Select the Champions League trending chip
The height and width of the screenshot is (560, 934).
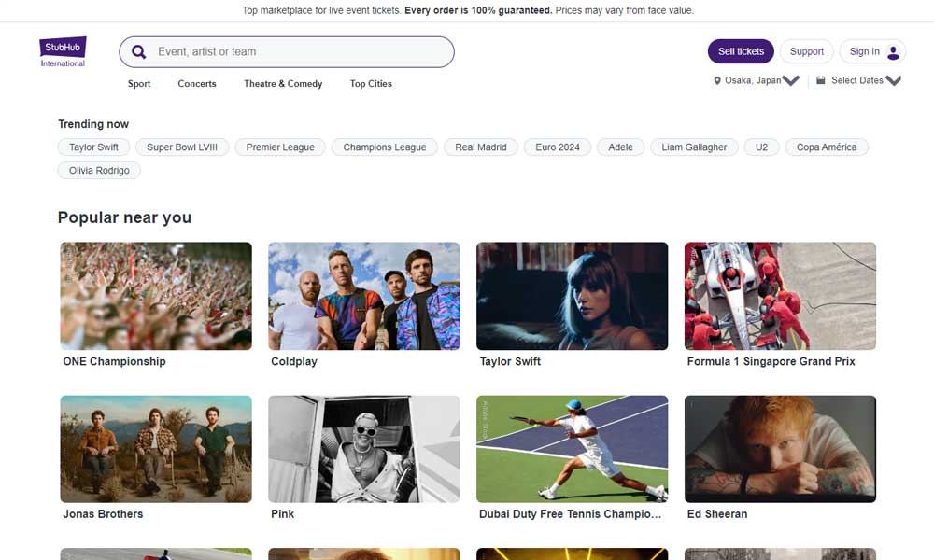[x=384, y=147]
